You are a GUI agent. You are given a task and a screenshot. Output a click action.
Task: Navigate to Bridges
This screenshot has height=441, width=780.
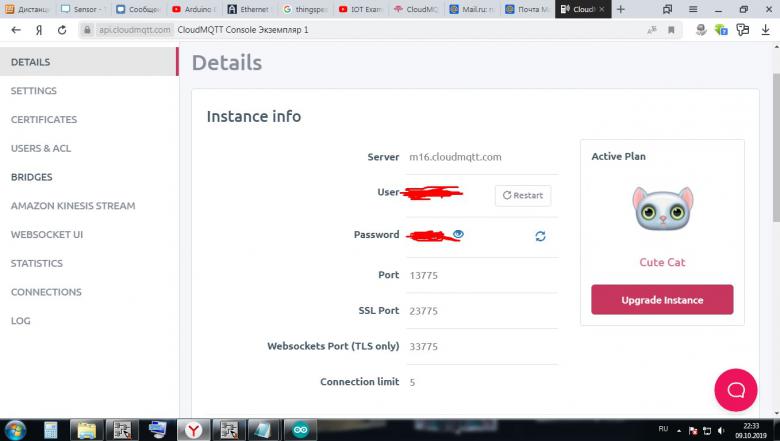click(31, 177)
